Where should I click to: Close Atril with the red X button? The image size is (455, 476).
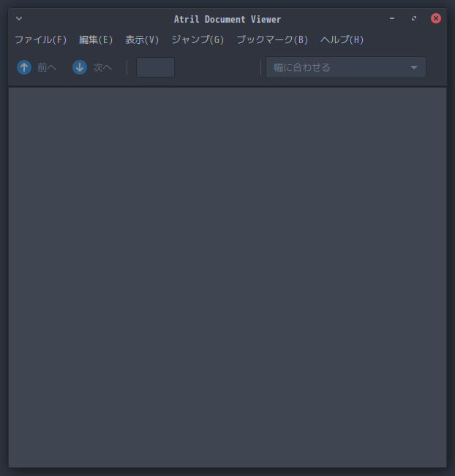click(436, 18)
